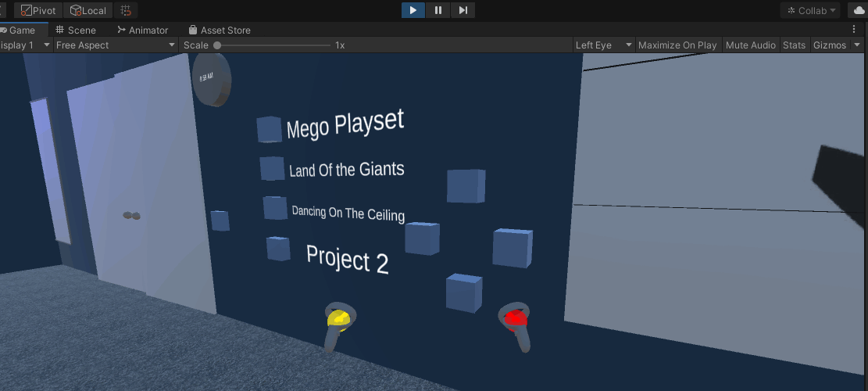Click the cube beside Project 2
Viewport: 868px width, 391px height.
pyautogui.click(x=278, y=249)
